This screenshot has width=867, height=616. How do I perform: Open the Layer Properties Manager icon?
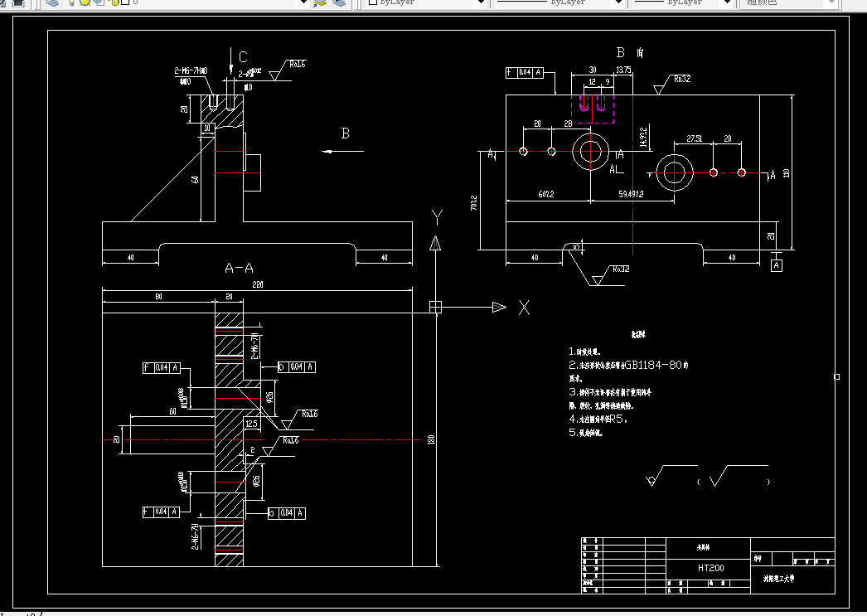[52, 2]
